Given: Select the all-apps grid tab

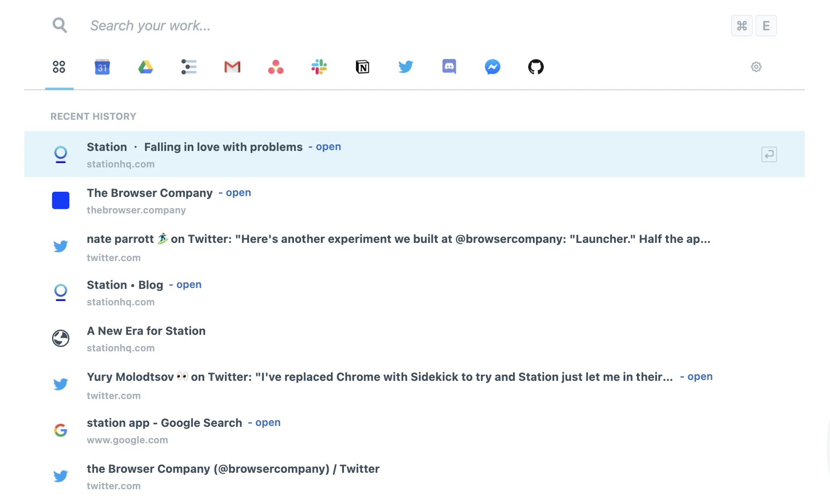Looking at the screenshot, I should tap(59, 67).
